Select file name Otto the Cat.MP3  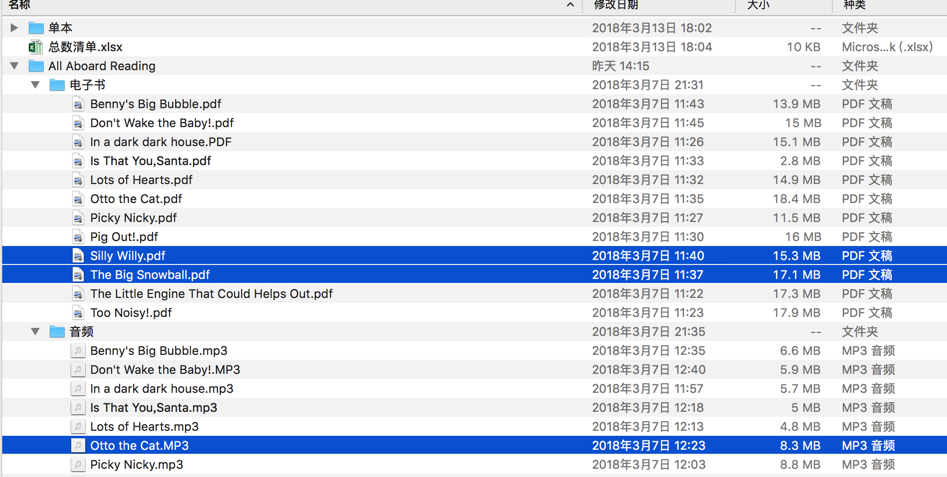(140, 446)
